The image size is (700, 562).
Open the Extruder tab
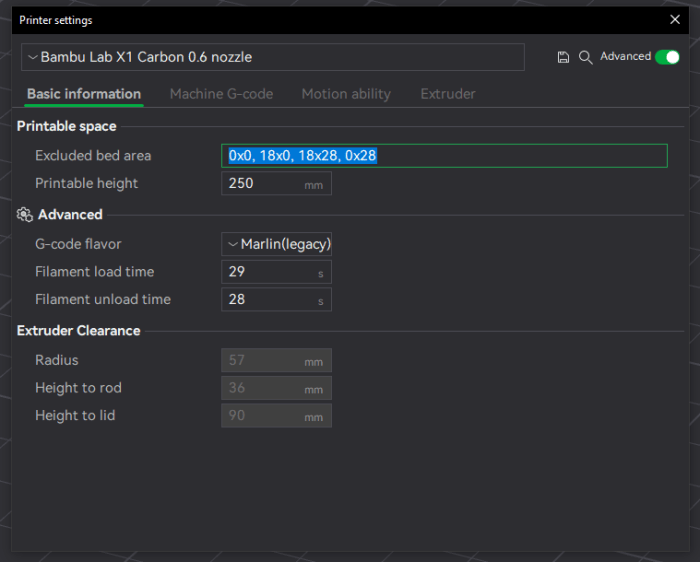click(448, 94)
